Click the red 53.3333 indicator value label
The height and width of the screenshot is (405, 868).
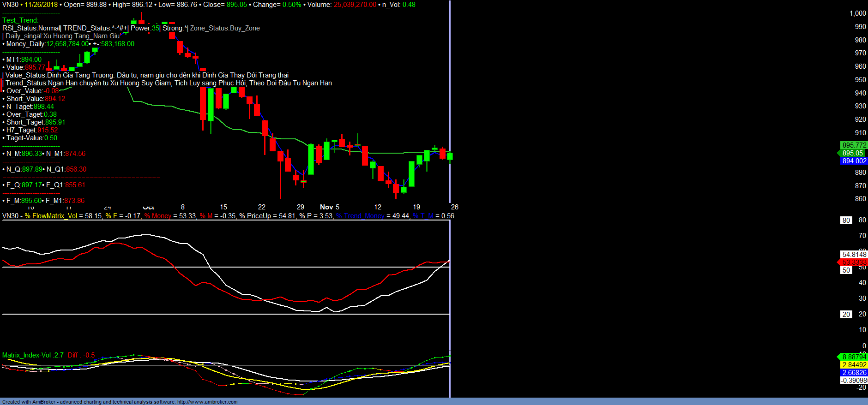pyautogui.click(x=854, y=262)
